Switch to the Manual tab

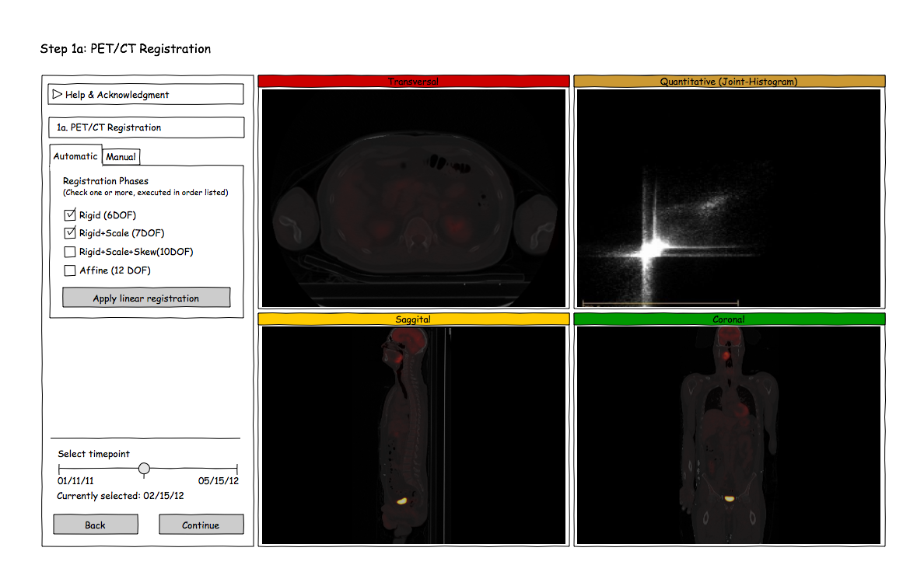(x=121, y=157)
